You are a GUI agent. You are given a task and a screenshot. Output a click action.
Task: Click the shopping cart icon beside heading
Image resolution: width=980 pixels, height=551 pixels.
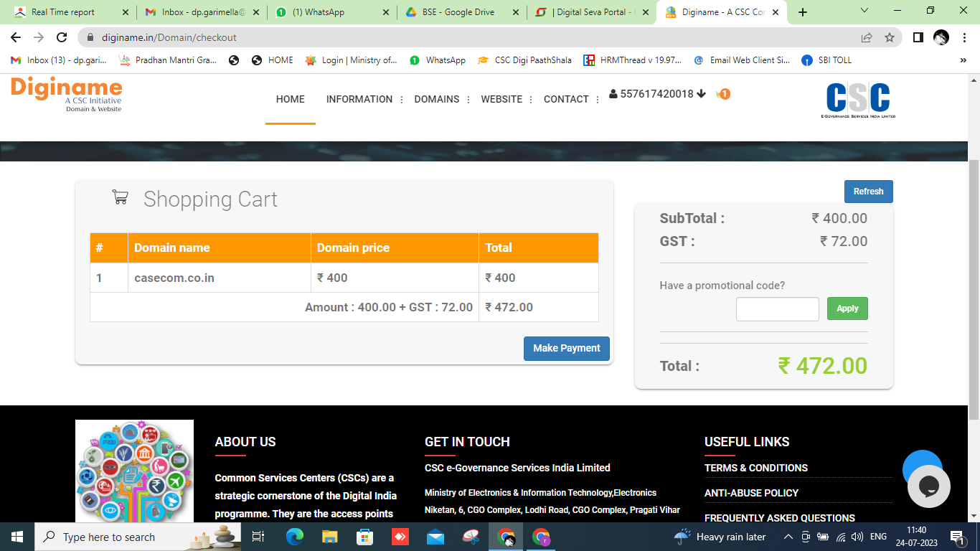coord(120,197)
